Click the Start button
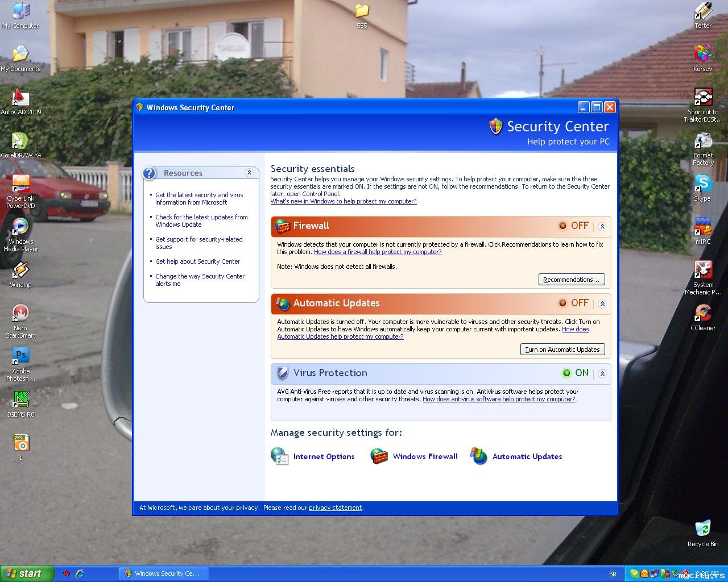Image resolution: width=728 pixels, height=582 pixels. [27, 573]
